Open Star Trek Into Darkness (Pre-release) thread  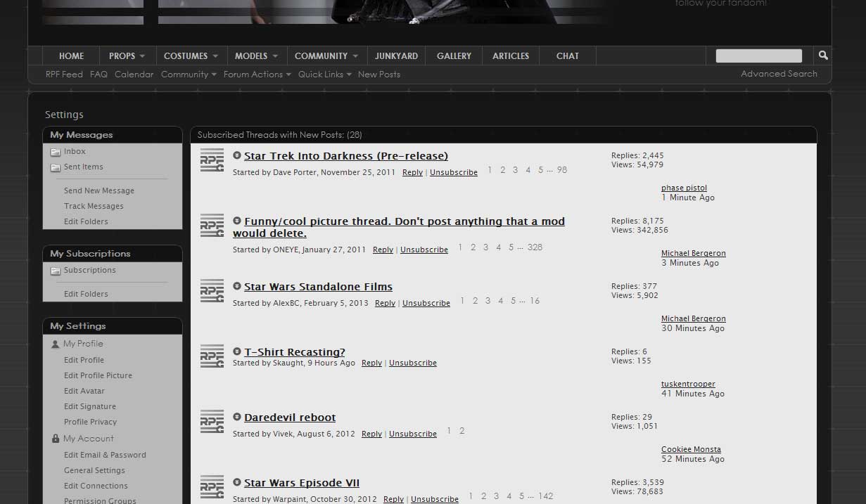[x=346, y=156]
